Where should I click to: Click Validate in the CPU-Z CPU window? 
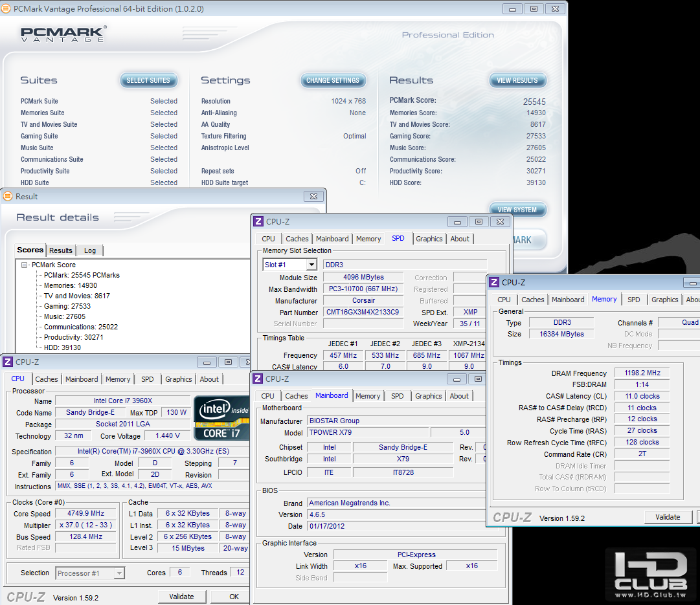[182, 597]
